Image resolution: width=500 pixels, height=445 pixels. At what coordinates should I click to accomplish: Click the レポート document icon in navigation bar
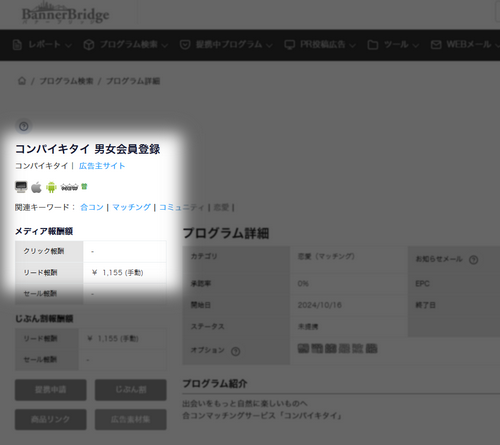17,45
